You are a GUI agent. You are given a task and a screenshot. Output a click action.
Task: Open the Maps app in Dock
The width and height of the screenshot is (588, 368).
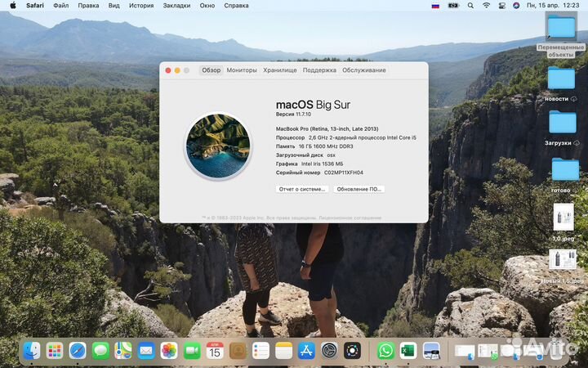[x=123, y=351]
